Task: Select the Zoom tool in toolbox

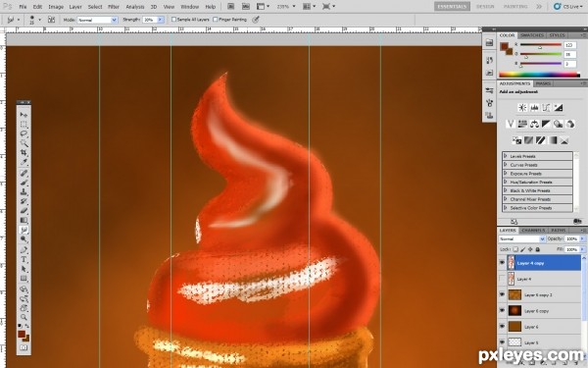Action: (24, 317)
